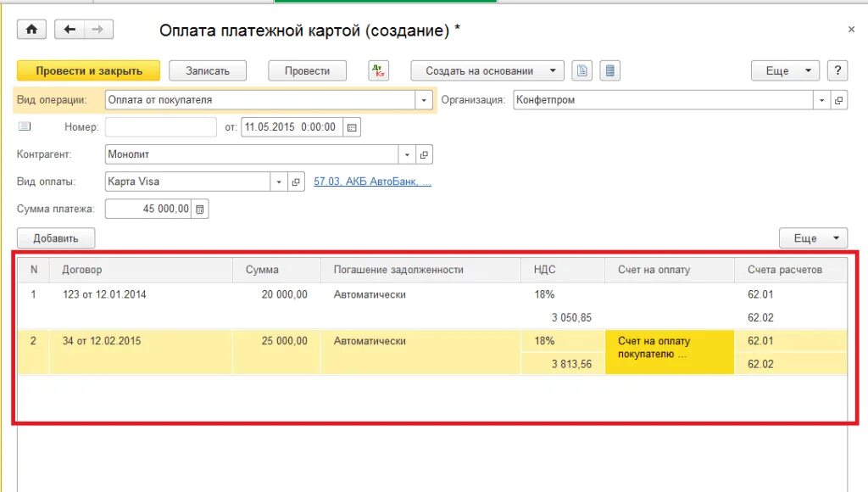The width and height of the screenshot is (868, 492).
Task: Open the Создать на основании menu
Action: [487, 71]
